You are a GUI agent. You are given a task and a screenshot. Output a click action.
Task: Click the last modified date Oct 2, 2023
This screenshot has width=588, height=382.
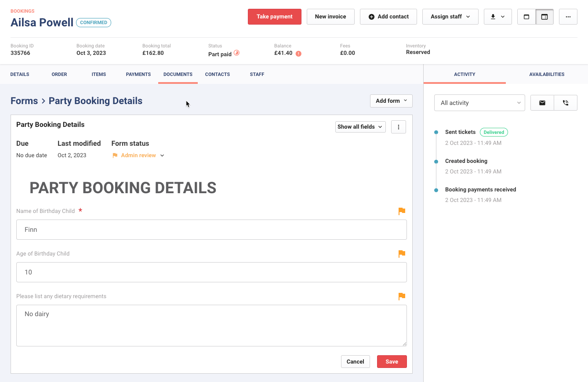72,155
